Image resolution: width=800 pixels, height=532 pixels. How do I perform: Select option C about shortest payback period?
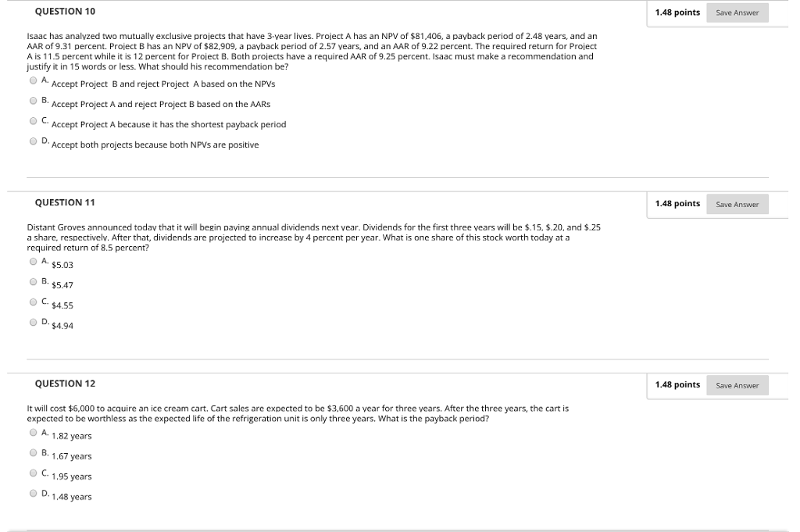[x=32, y=123]
